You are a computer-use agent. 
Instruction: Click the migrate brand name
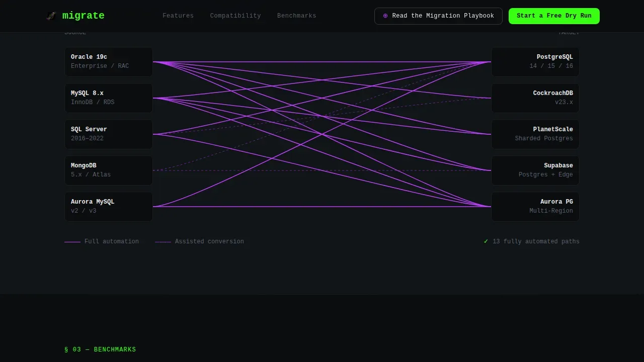(84, 16)
